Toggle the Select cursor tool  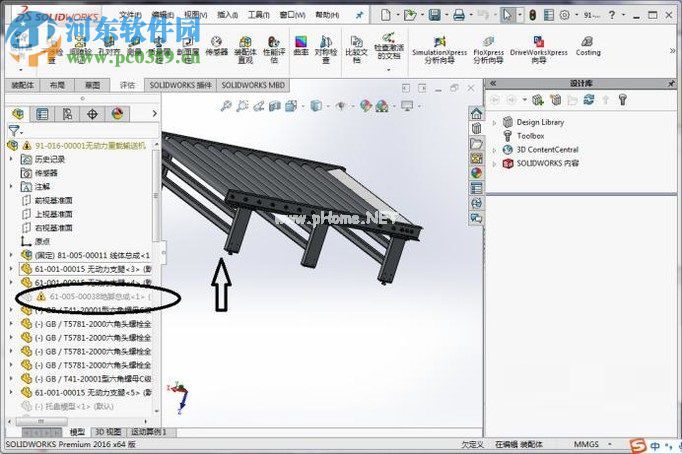[x=507, y=15]
